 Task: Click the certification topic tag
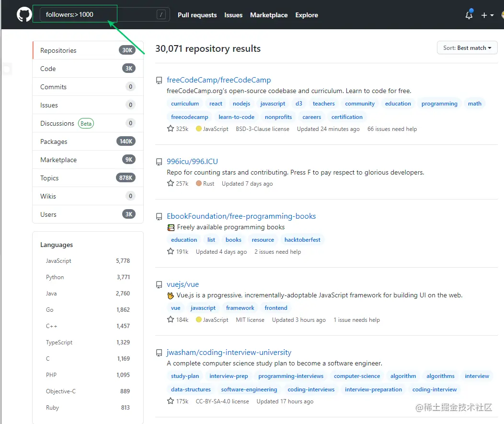[x=347, y=117]
